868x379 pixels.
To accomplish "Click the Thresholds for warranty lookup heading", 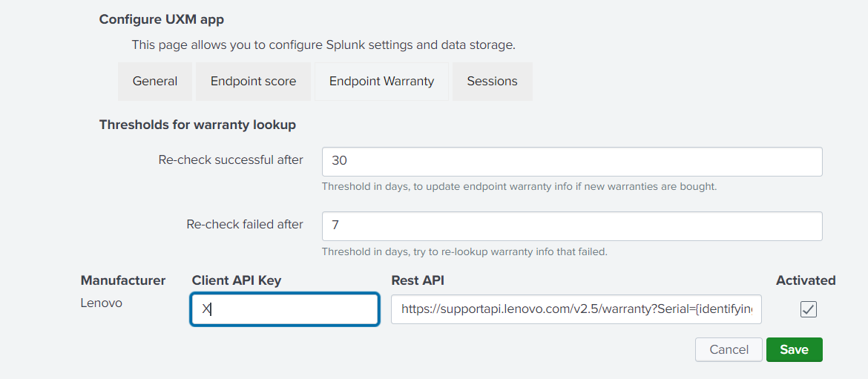I will pos(197,125).
